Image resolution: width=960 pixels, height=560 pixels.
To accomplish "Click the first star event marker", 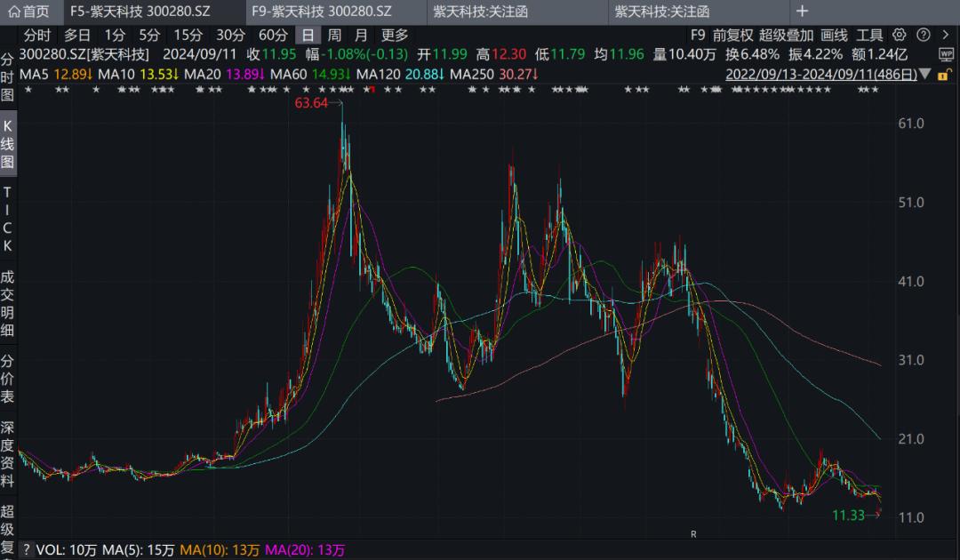I will (x=28, y=90).
